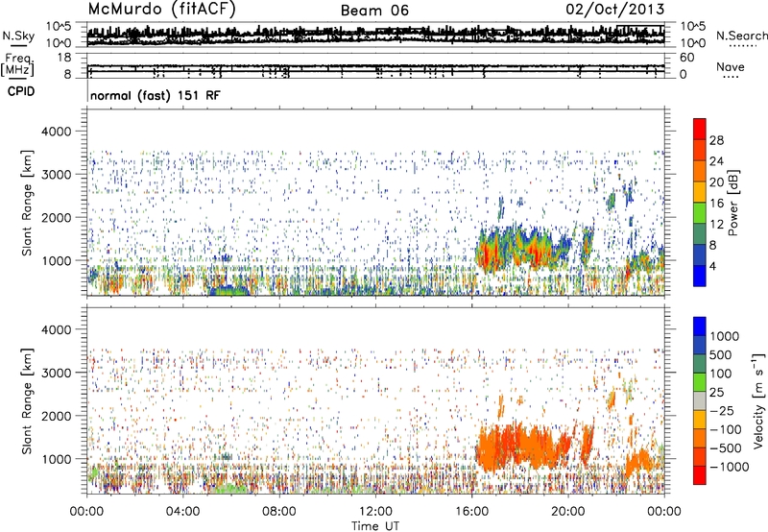Click the "20:00" time axis tick
Screen dimensions: 768x532
click(567, 512)
